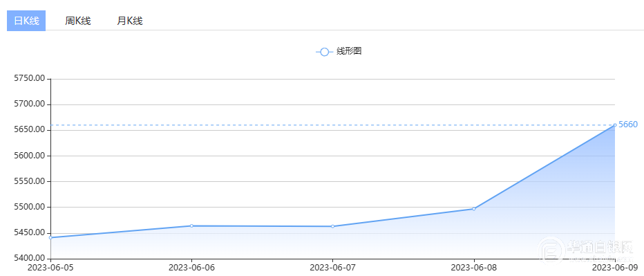Click the 2023-06-05 x-axis date label
Viewport: 644px width, 276px height.
pyautogui.click(x=50, y=268)
